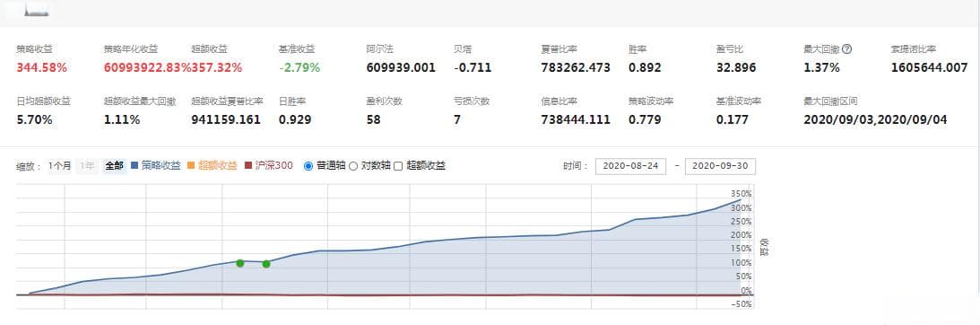Click the value 941159.161
The width and height of the screenshot is (980, 325).
[x=226, y=119]
